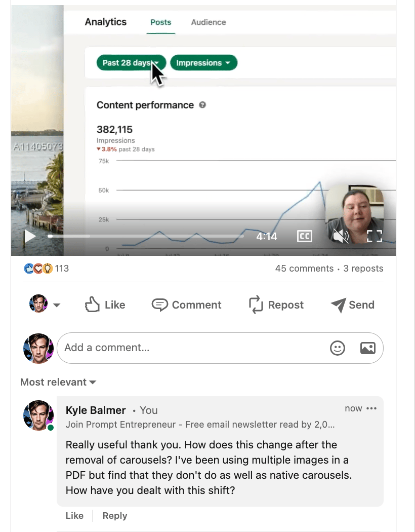This screenshot has height=532, width=415.
Task: Open the 45 comments link
Action: (304, 269)
